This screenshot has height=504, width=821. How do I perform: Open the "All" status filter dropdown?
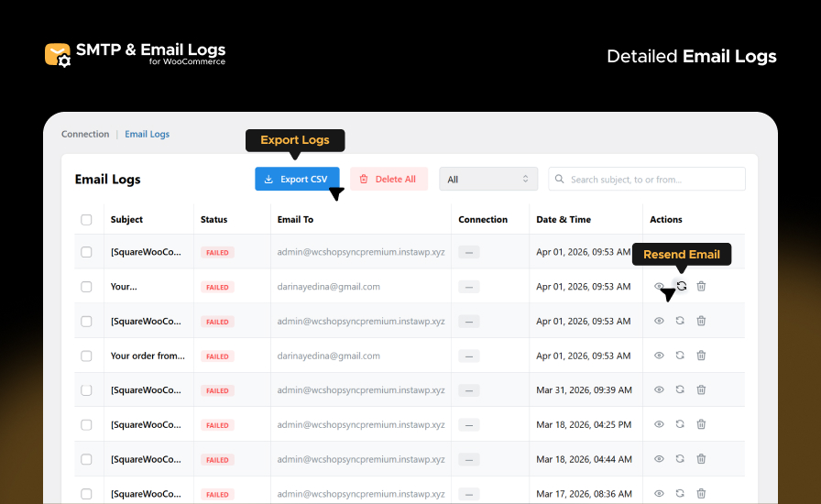pos(488,180)
